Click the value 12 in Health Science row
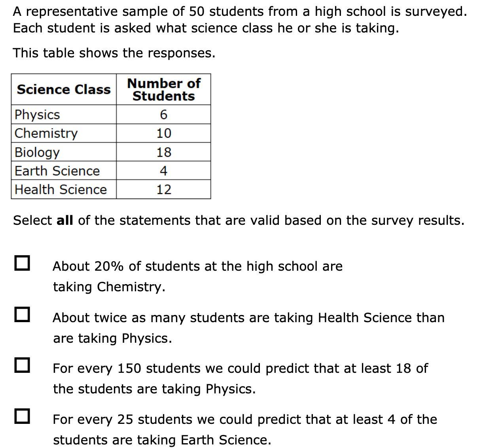This screenshot has width=481, height=448. pos(164,190)
